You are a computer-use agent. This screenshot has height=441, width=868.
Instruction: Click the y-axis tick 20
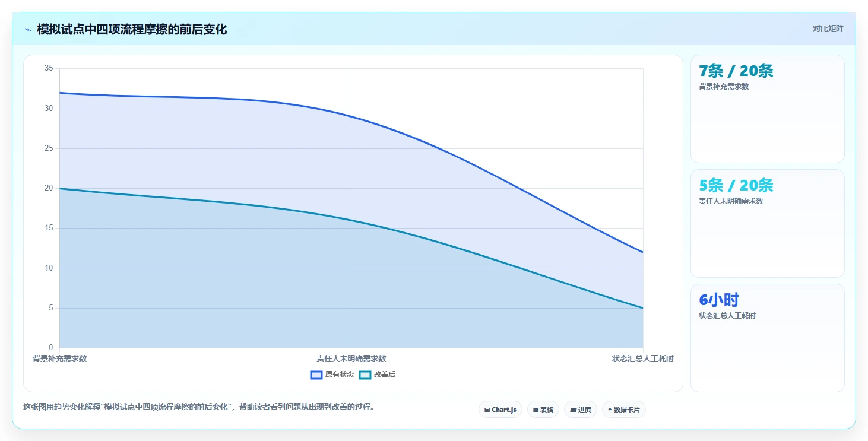[x=49, y=188]
